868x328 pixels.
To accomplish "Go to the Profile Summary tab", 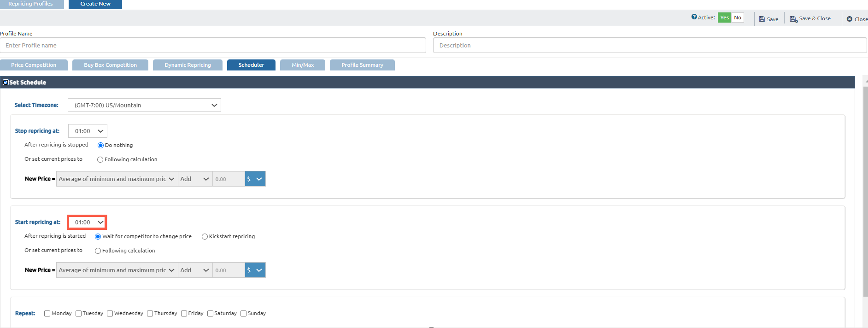I will point(362,65).
